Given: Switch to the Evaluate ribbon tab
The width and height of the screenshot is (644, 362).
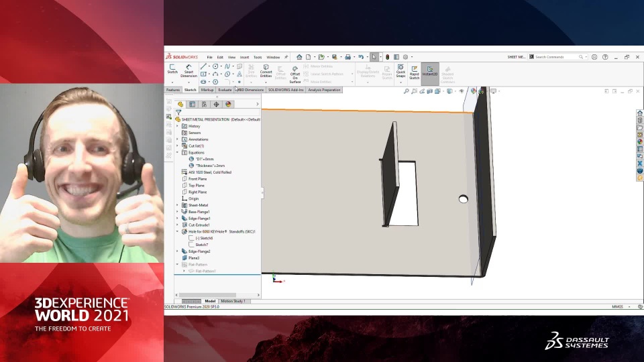Looking at the screenshot, I should [x=225, y=90].
